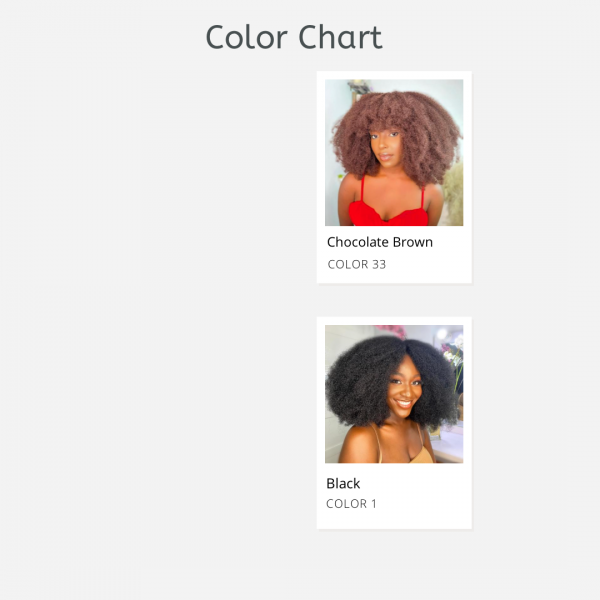Viewport: 600px width, 600px height.
Task: Click the number 33 in top card
Action: 379,264
